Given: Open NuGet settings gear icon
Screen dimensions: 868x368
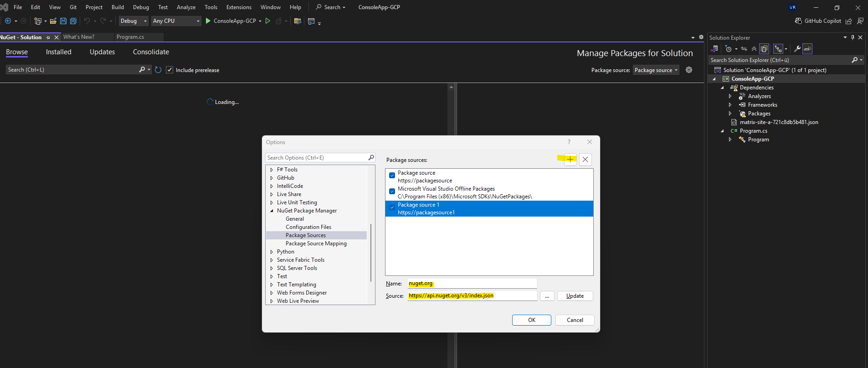Looking at the screenshot, I should point(689,70).
